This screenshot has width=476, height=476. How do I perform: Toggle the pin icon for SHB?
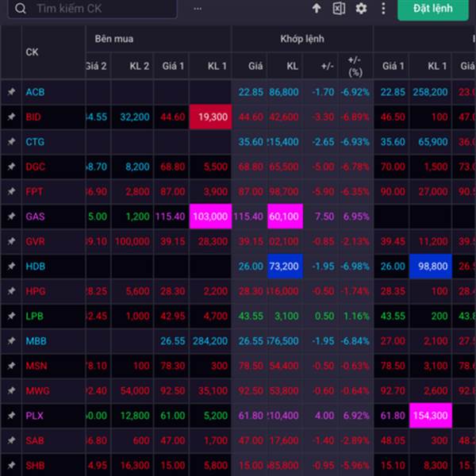pyautogui.click(x=12, y=465)
